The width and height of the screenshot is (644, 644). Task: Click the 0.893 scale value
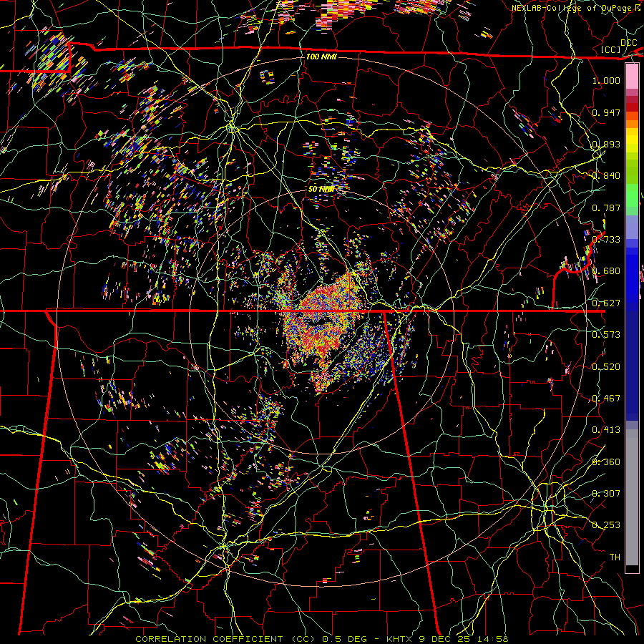coord(606,144)
